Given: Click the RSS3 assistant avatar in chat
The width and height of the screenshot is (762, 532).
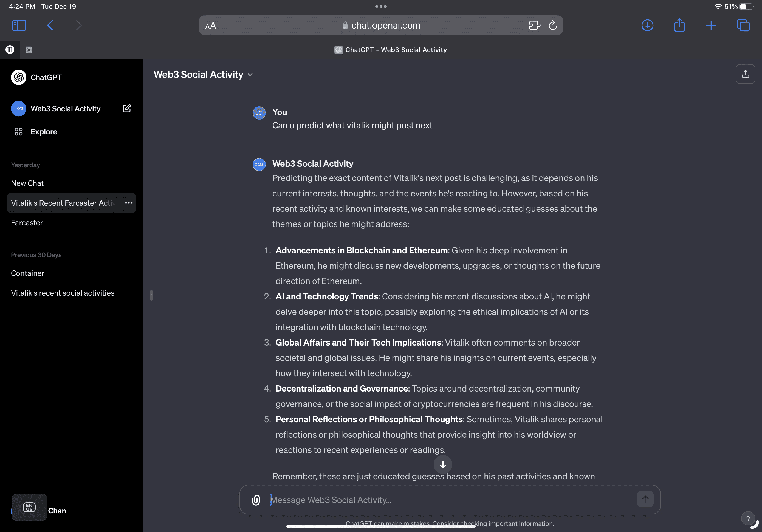Looking at the screenshot, I should [259, 164].
